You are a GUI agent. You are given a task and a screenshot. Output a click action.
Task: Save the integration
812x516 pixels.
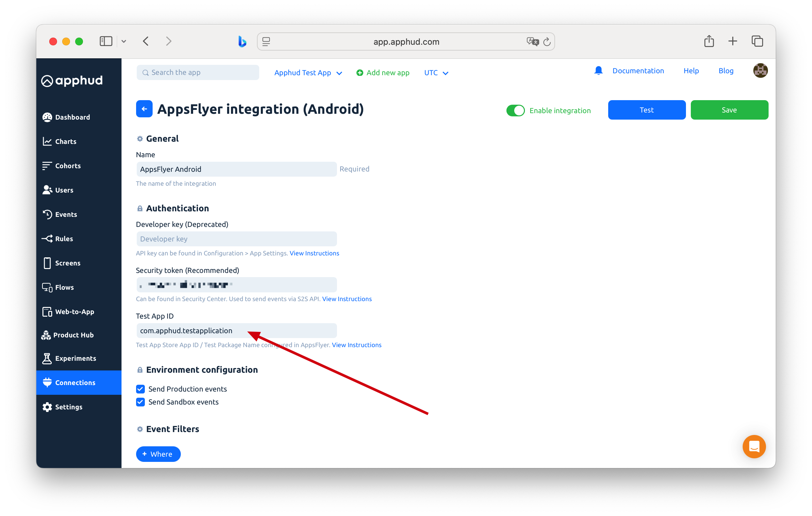click(x=729, y=110)
